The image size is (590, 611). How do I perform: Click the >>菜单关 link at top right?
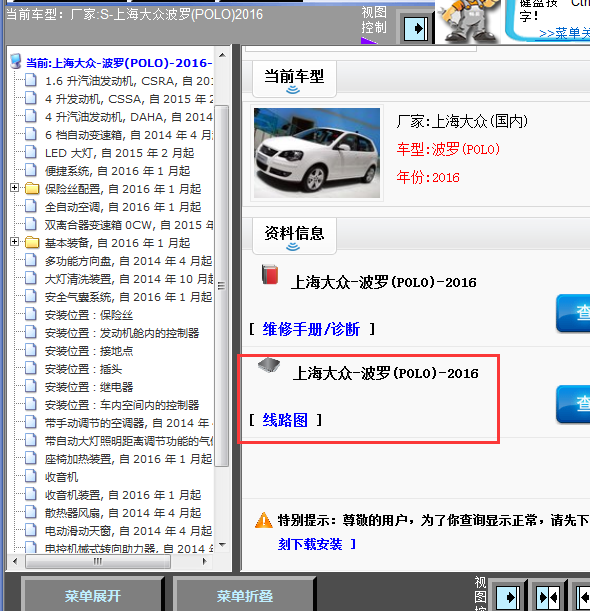564,34
